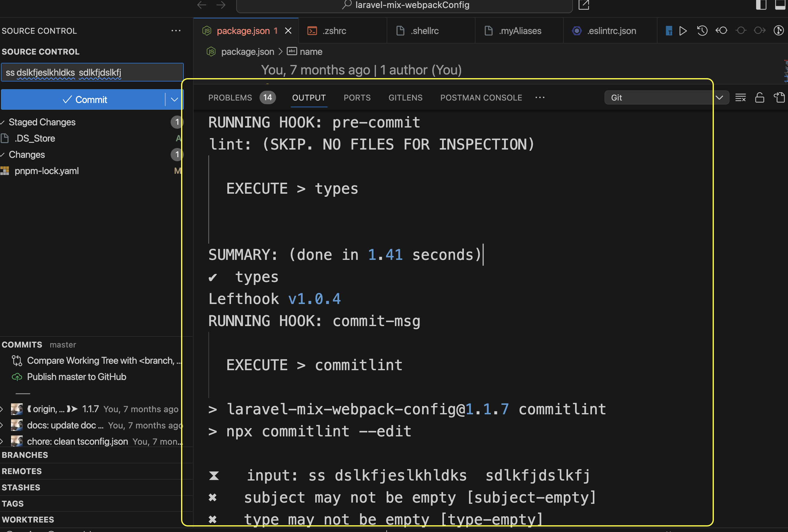788x532 pixels.
Task: Toggle output auto-scroll lock icon
Action: pos(760,98)
